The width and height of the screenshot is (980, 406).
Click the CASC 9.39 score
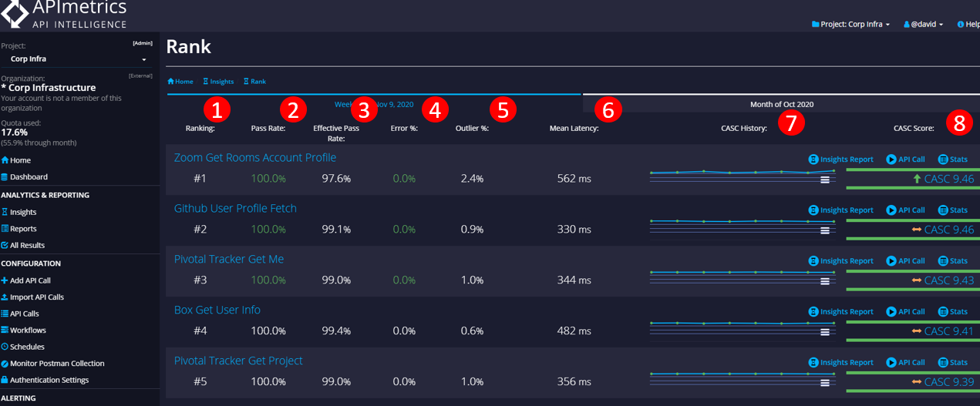click(x=949, y=382)
